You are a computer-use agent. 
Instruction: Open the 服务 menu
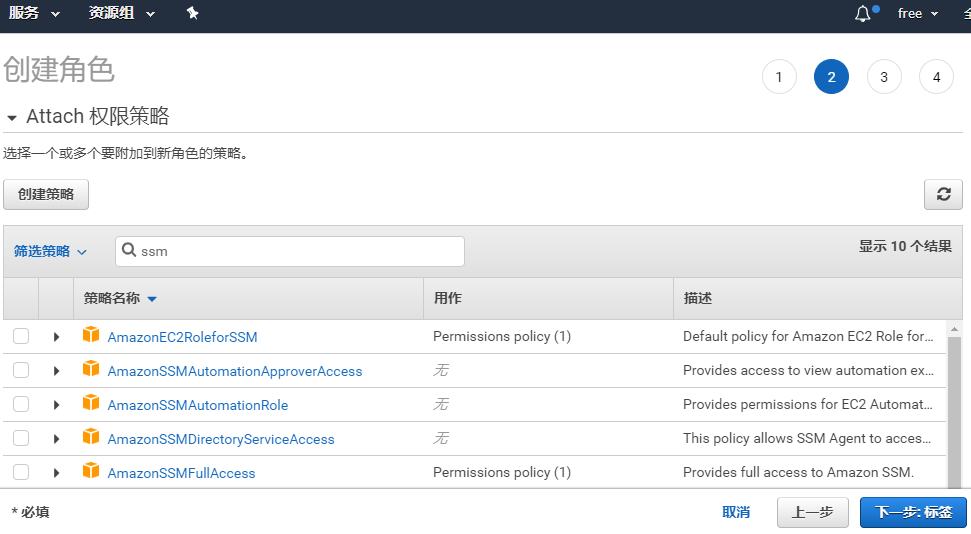[34, 13]
